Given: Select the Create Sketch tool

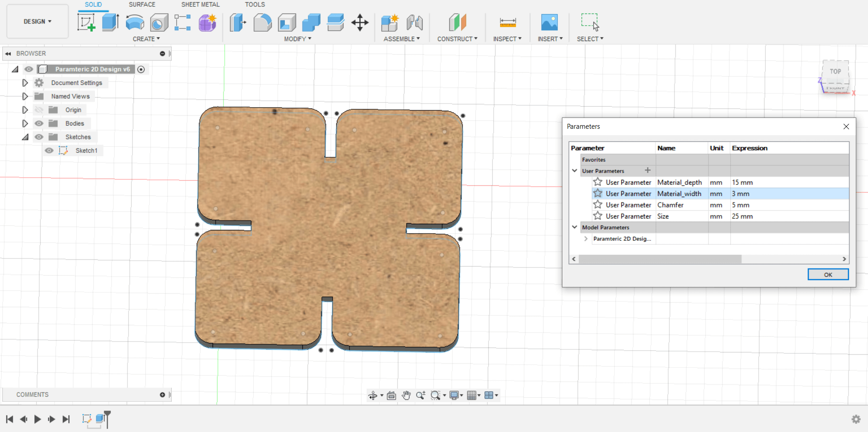Looking at the screenshot, I should point(86,22).
